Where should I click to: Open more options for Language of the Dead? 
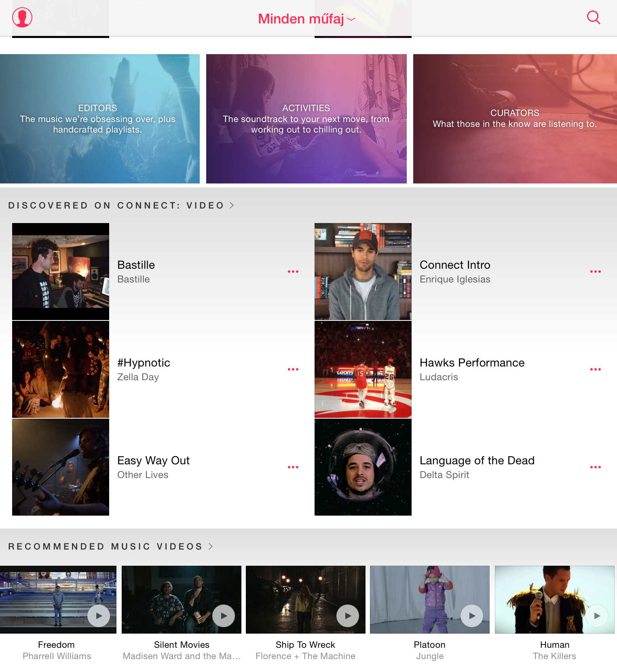[596, 467]
